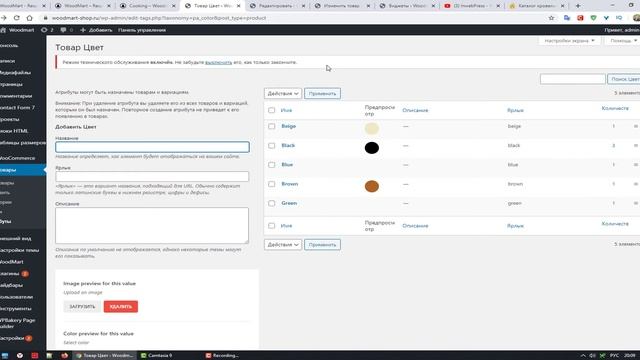Switch to the 'Виджеты' browser tab
The width and height of the screenshot is (640, 360).
(407, 6)
